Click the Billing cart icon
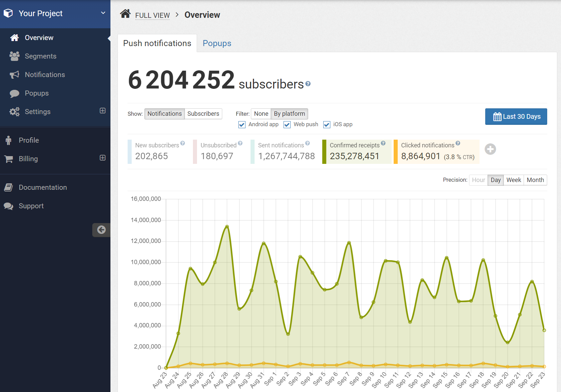 pyautogui.click(x=8, y=159)
